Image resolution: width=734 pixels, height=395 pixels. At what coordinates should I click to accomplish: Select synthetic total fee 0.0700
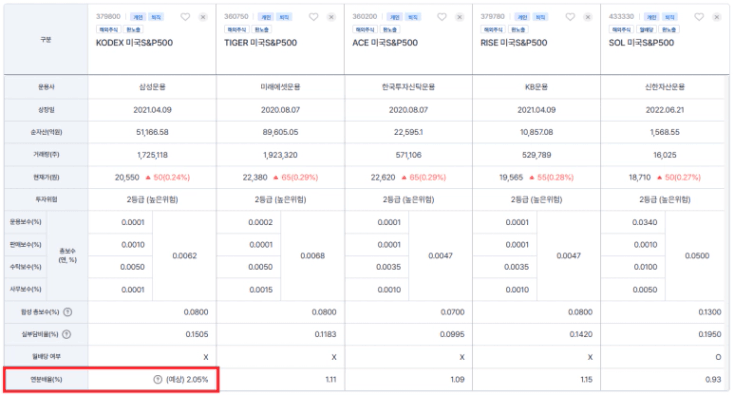pos(452,312)
